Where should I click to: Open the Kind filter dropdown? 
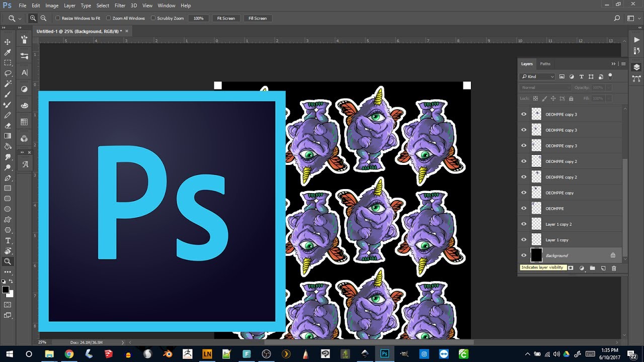[x=537, y=76]
